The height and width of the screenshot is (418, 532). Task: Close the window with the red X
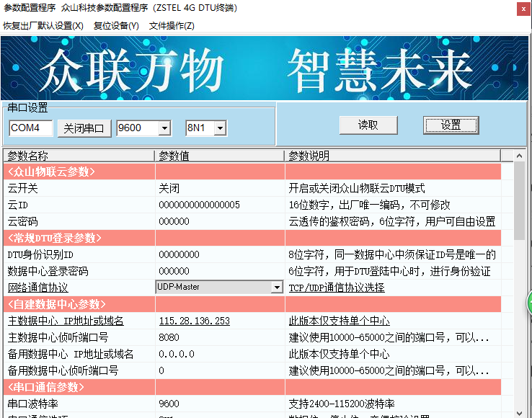point(523,9)
